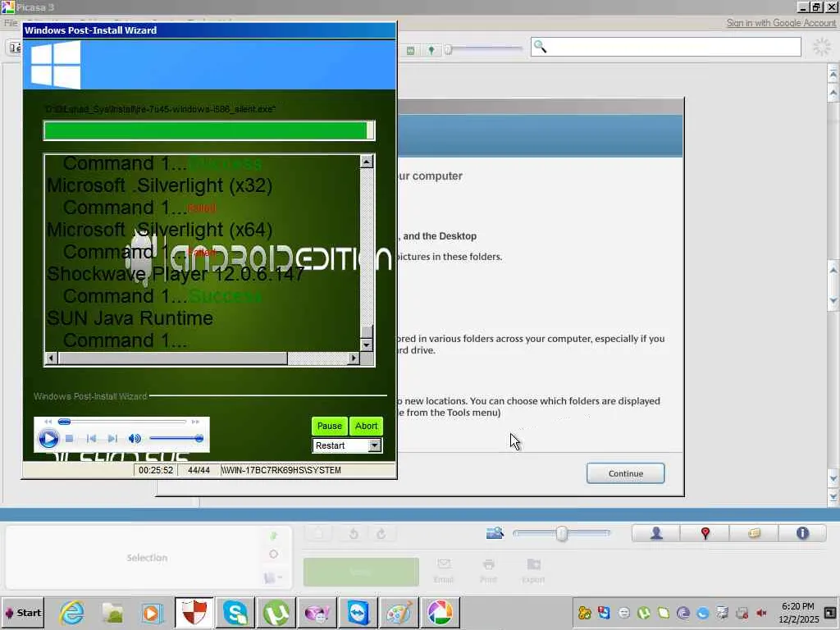Open Picasa File menu
Viewport: 840px width, 630px height.
coord(11,23)
